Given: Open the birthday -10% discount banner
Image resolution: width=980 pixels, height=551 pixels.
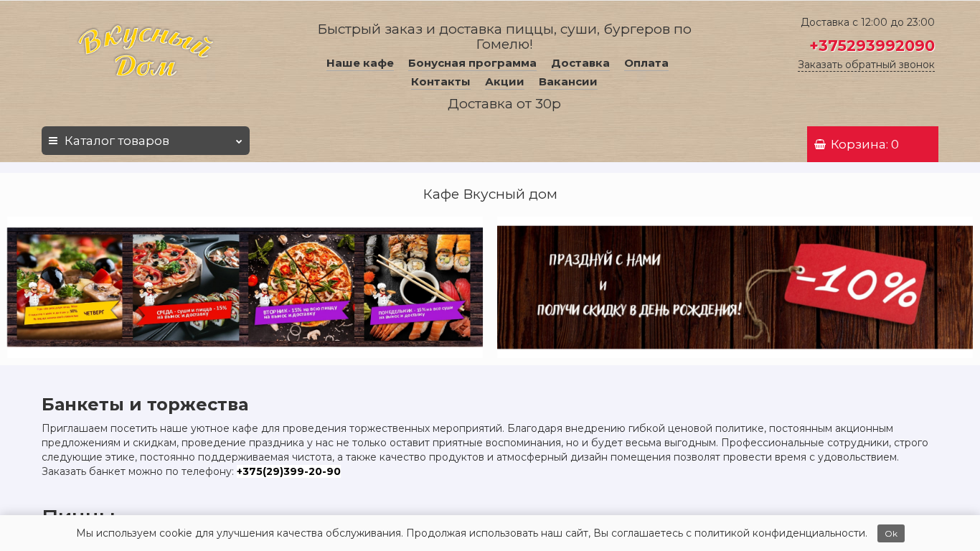Looking at the screenshot, I should tap(735, 287).
